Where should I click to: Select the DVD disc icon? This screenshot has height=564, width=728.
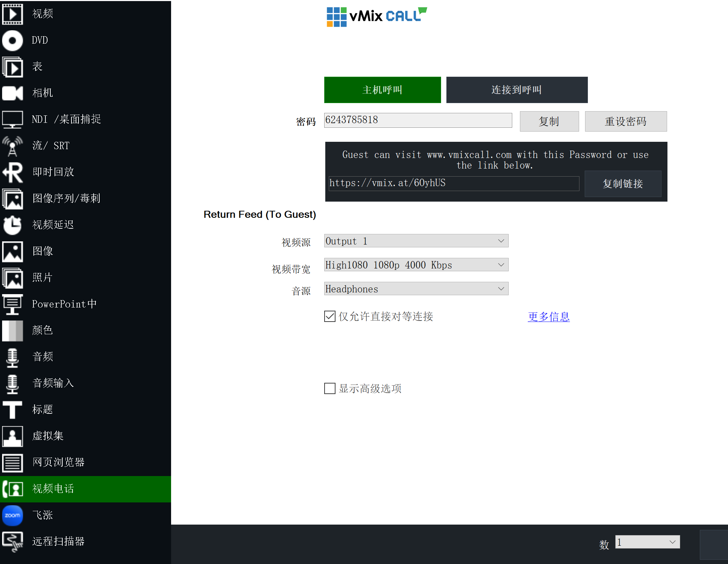pos(13,40)
